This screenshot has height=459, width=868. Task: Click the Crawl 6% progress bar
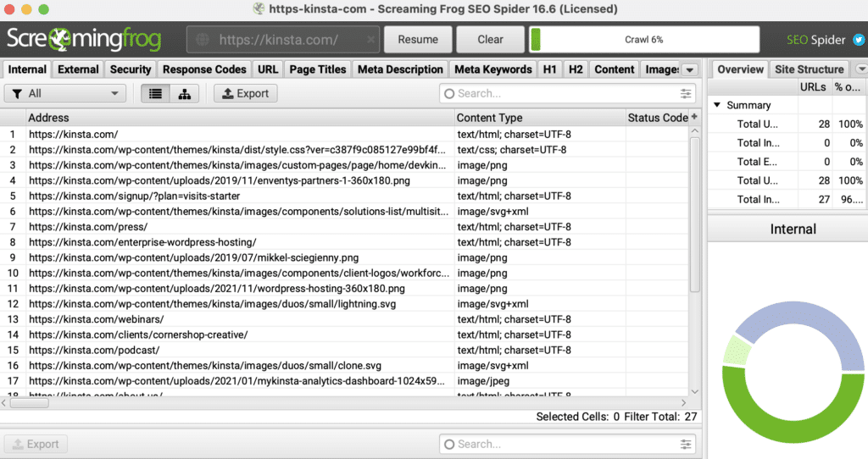pyautogui.click(x=644, y=39)
